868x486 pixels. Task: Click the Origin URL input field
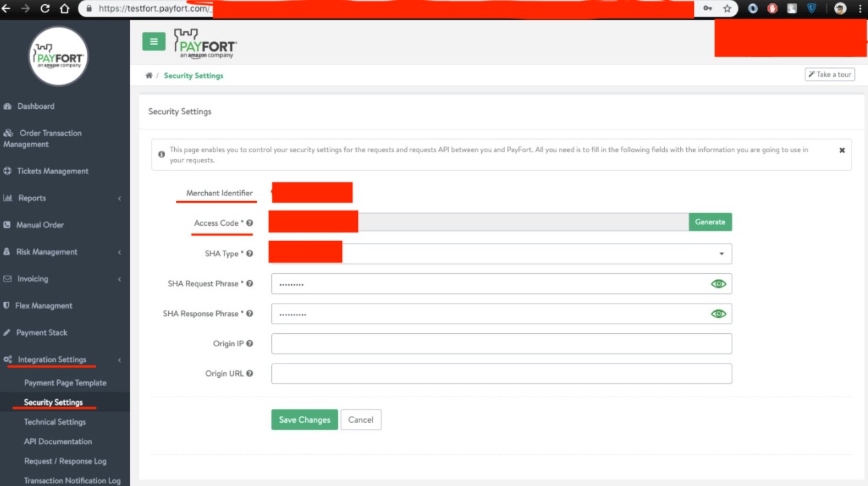coord(502,374)
